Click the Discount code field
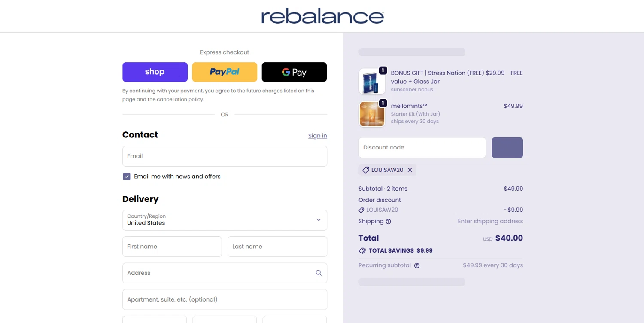This screenshot has width=644, height=323. coord(422,147)
